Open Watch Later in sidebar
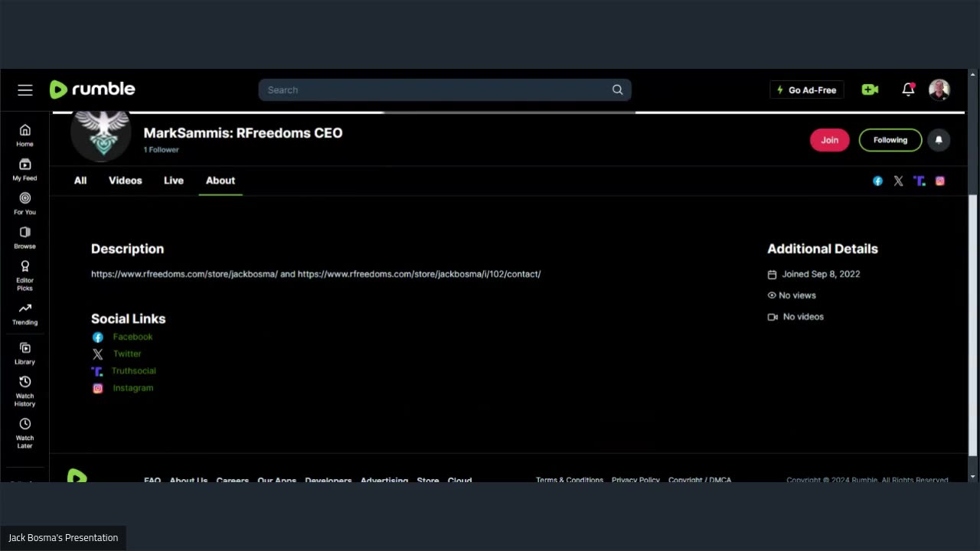The width and height of the screenshot is (980, 551). pos(24,434)
